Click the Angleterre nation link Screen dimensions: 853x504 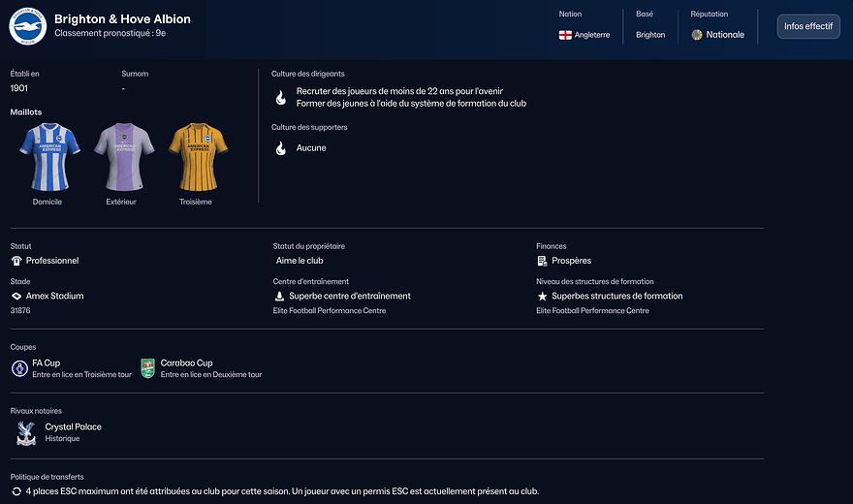[x=591, y=35]
